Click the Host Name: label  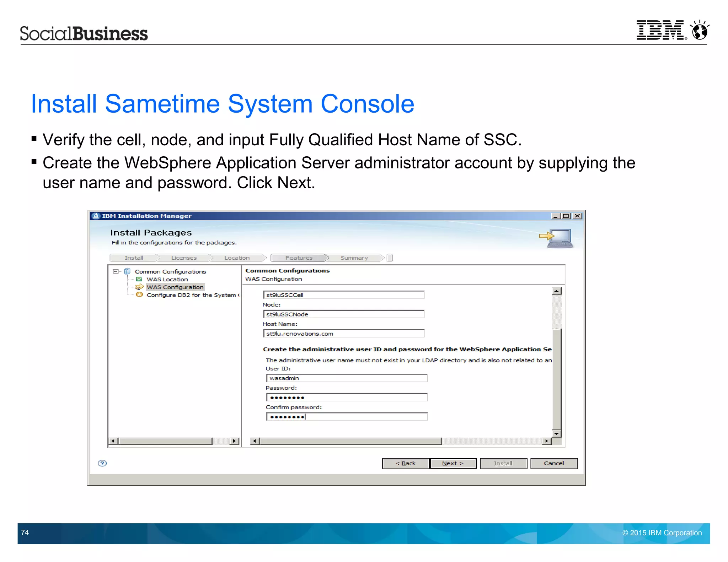[x=280, y=324]
